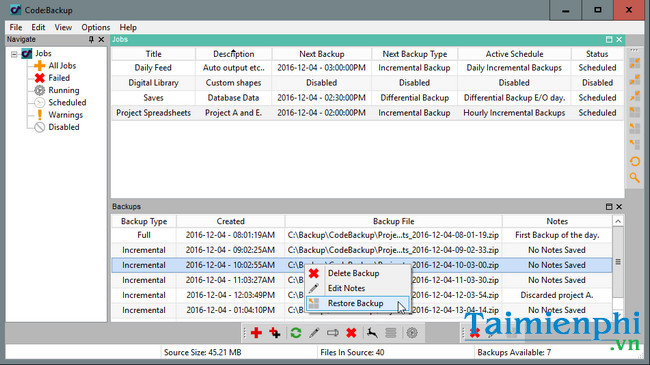
Task: Collapse the Jobs tree node
Action: [14, 54]
